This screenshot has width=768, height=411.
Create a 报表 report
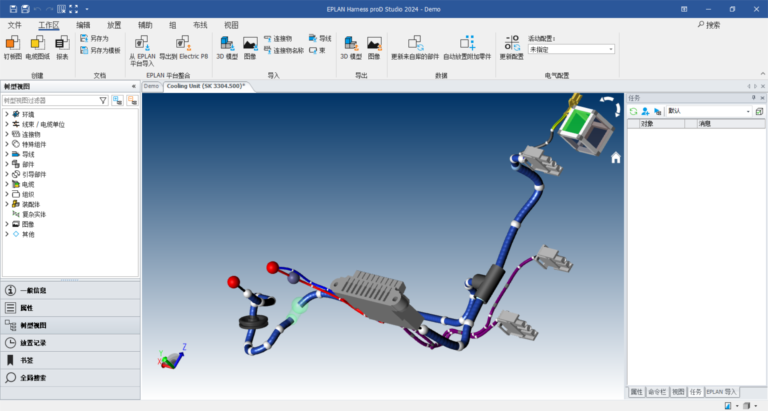tap(62, 48)
